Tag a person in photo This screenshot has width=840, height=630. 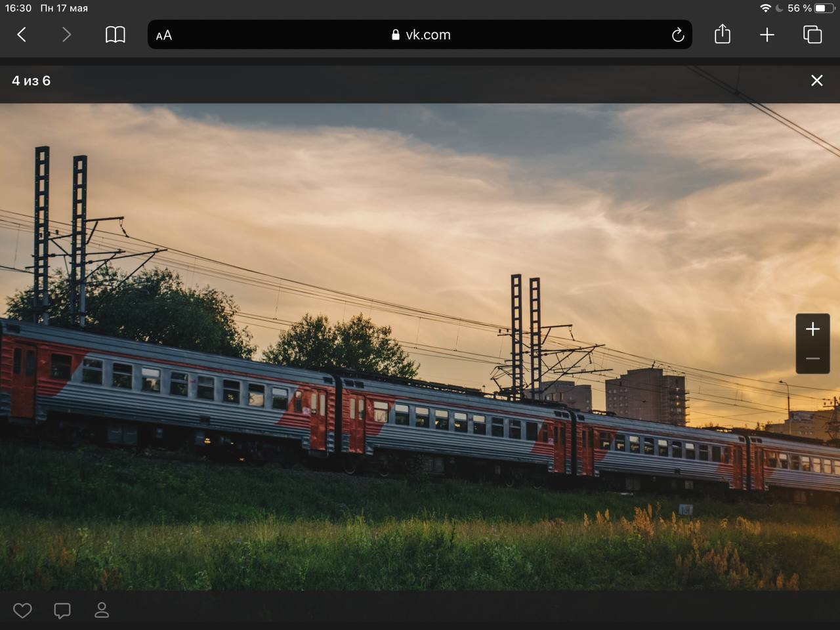coord(102,610)
